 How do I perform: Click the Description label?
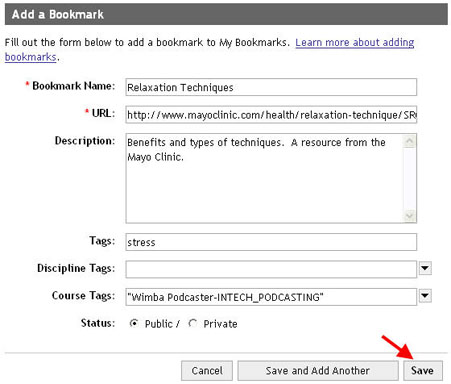(x=85, y=141)
